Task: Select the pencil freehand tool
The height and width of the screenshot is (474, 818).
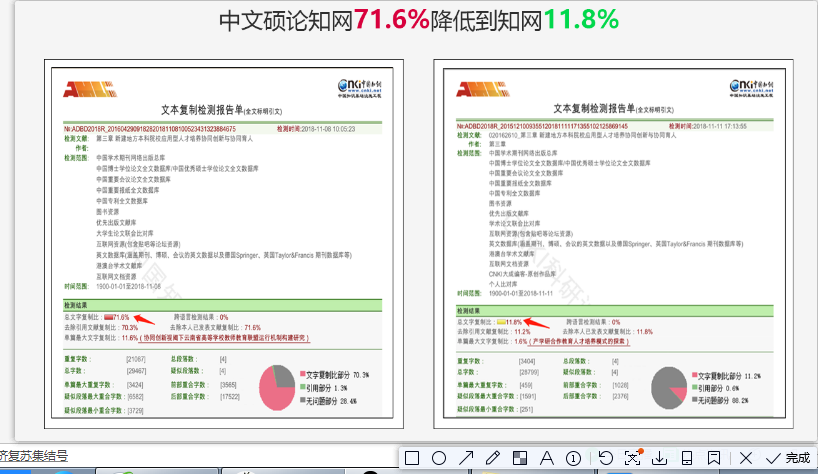Action: 492,458
